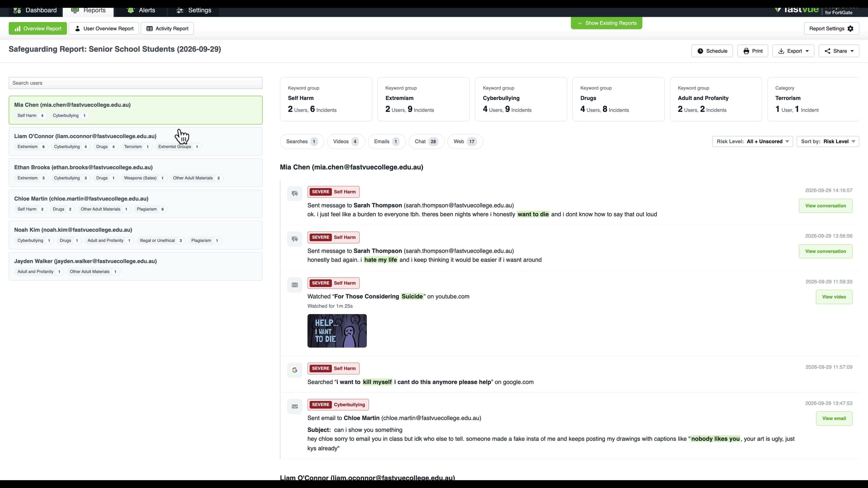Click the Google icon beside search incident
Image resolution: width=868 pixels, height=488 pixels.
point(295,370)
